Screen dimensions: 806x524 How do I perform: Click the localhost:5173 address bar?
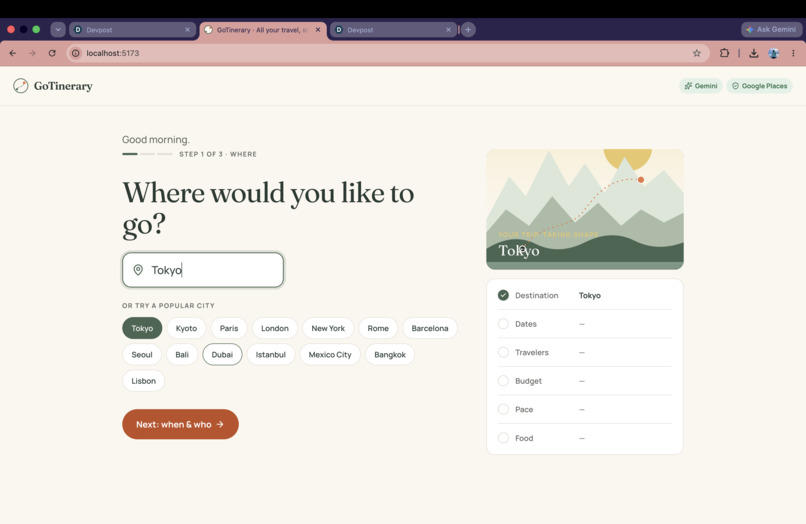coord(388,53)
